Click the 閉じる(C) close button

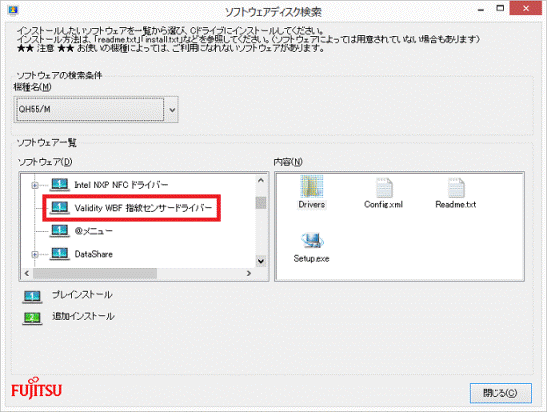pos(501,393)
